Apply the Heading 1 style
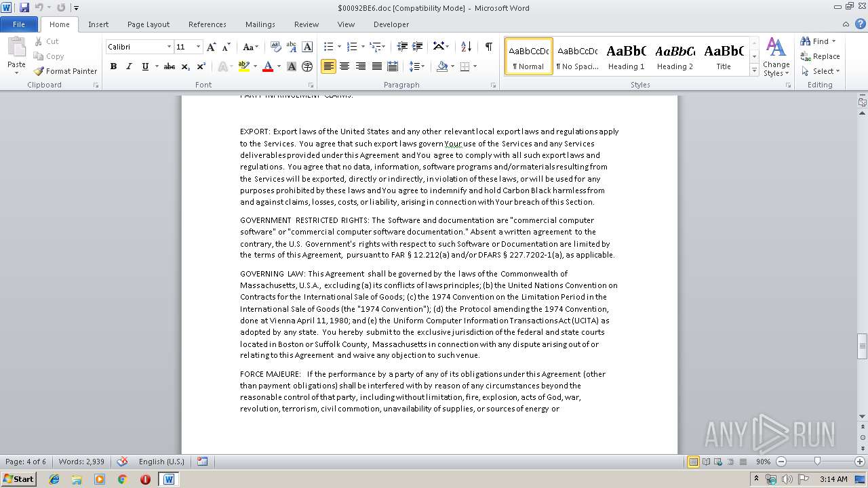Viewport: 868px width, 488px height. click(x=626, y=56)
